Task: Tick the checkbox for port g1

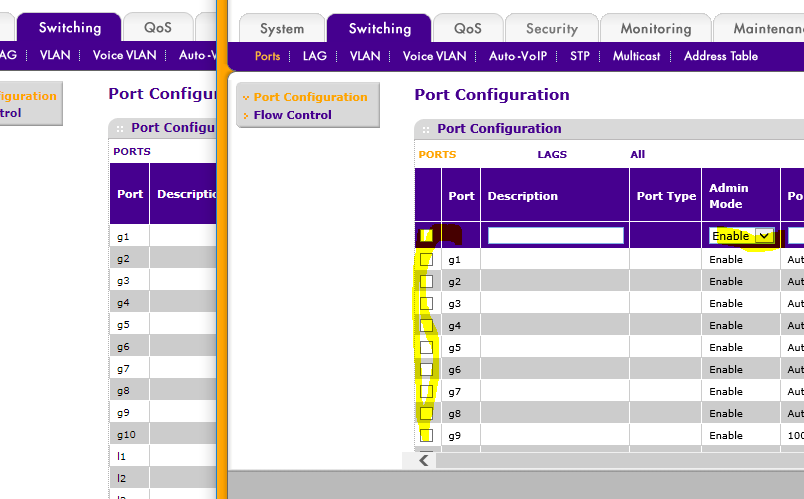Action: (x=426, y=259)
